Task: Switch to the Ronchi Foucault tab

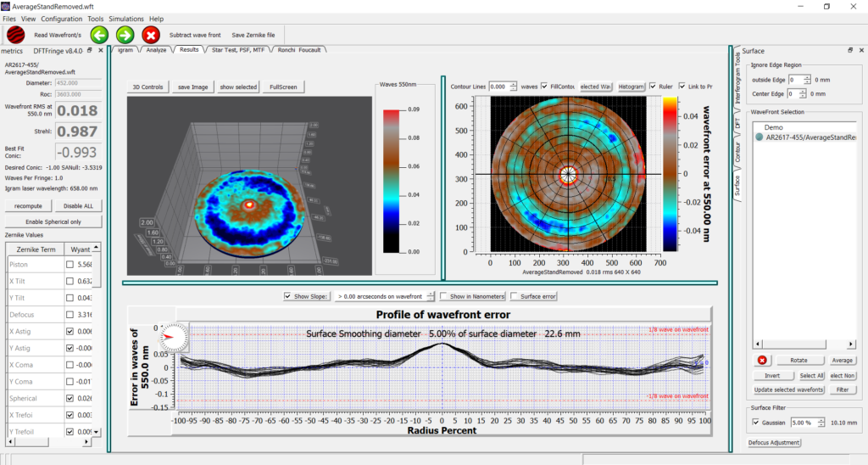Action: click(x=299, y=50)
